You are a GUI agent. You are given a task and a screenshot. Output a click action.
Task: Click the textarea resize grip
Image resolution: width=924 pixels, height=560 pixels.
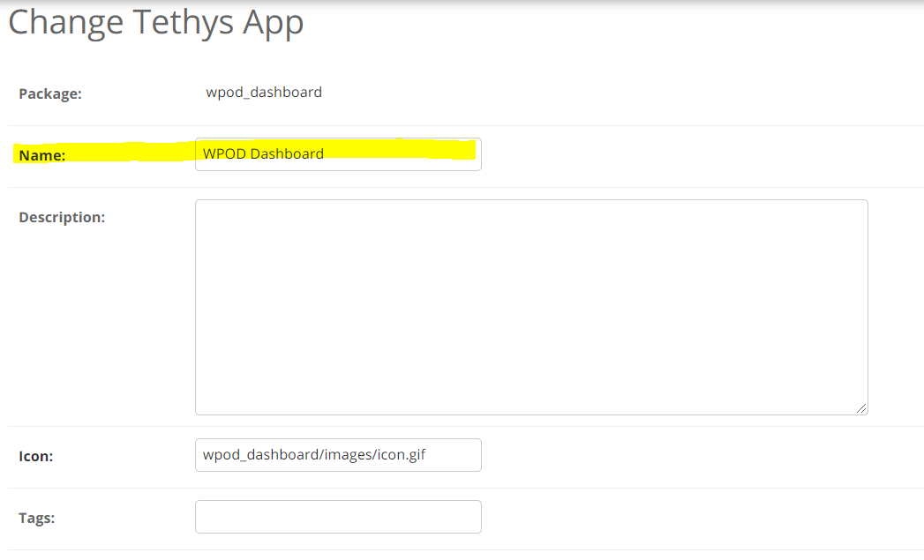(x=862, y=408)
